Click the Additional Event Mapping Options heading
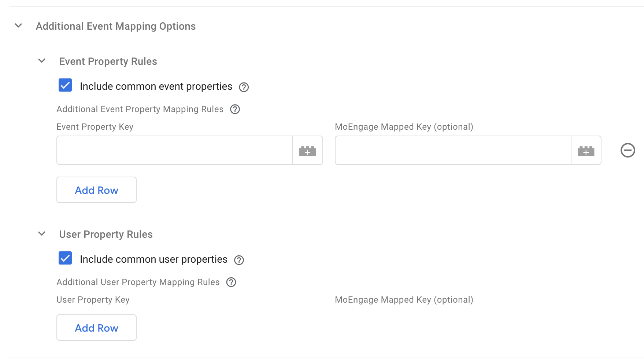 pos(115,26)
